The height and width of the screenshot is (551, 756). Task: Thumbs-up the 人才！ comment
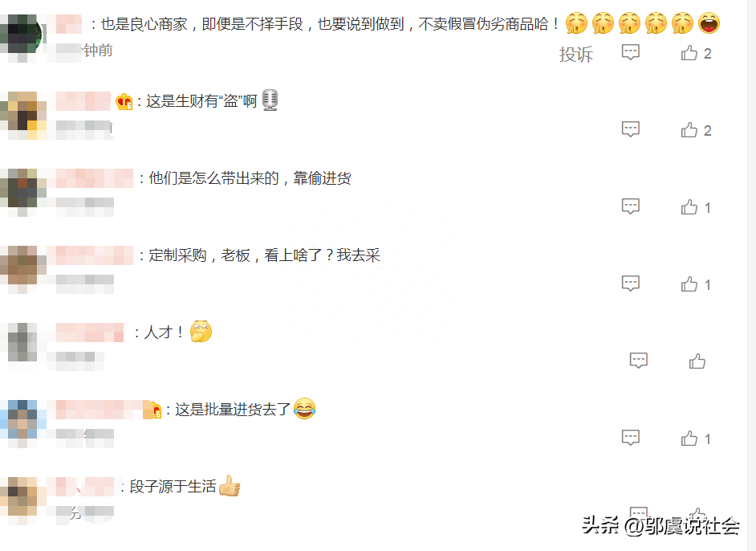(x=697, y=361)
